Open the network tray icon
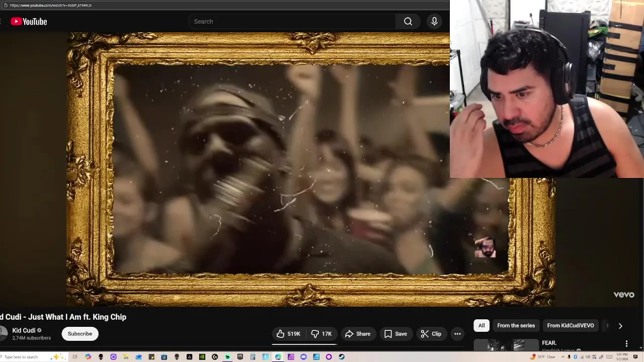The width and height of the screenshot is (644, 362). 582,357
